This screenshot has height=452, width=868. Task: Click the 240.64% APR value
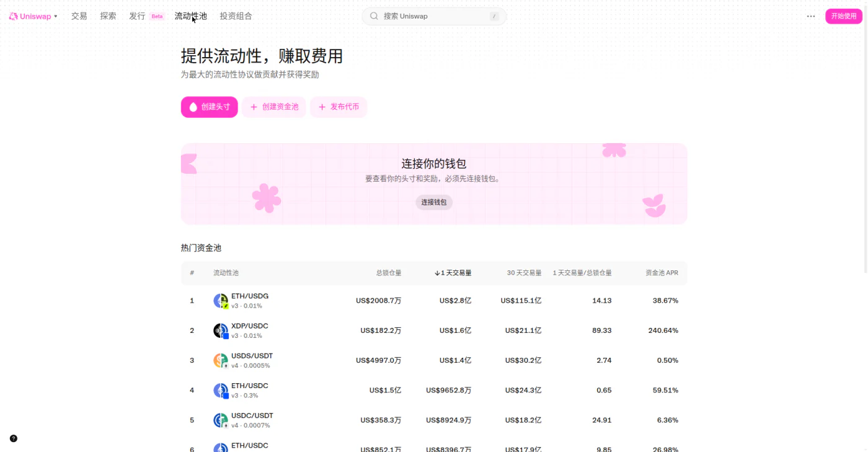(663, 330)
